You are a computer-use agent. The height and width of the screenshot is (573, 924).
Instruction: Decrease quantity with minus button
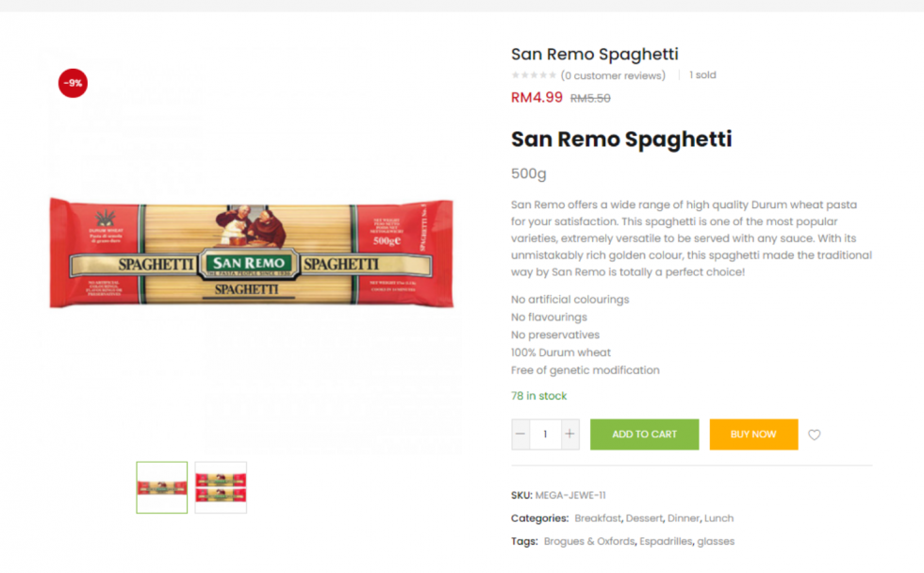pyautogui.click(x=520, y=434)
